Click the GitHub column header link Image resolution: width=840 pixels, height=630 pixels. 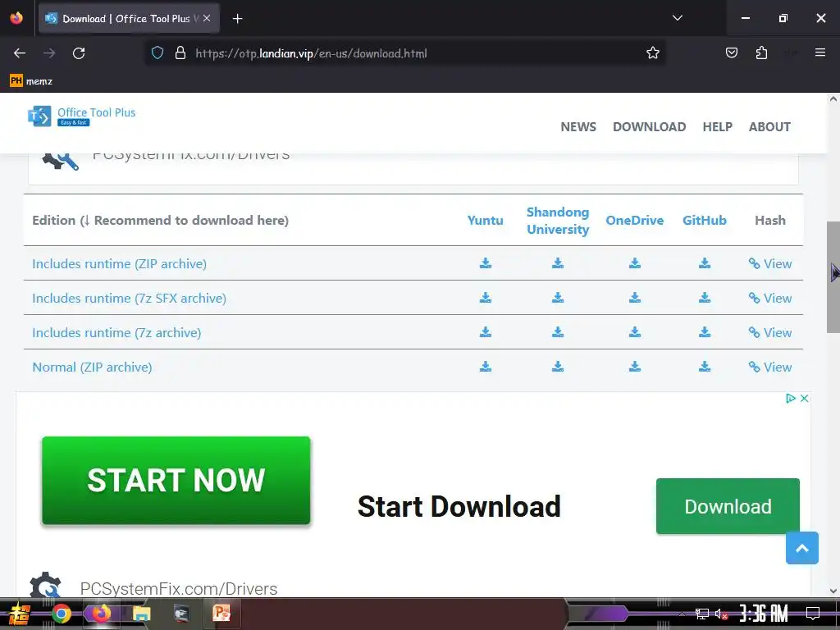(x=704, y=220)
